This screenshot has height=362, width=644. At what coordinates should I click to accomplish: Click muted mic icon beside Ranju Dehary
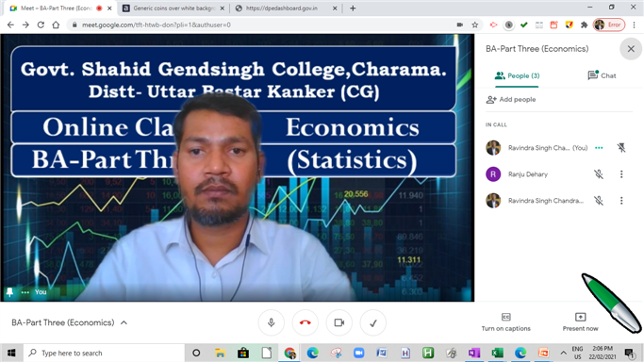(x=599, y=174)
